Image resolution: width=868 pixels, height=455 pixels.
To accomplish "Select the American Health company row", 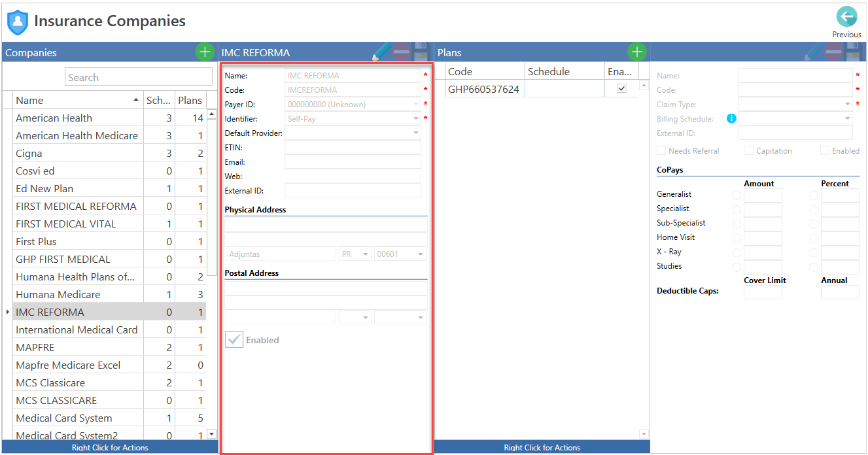I will pos(110,118).
